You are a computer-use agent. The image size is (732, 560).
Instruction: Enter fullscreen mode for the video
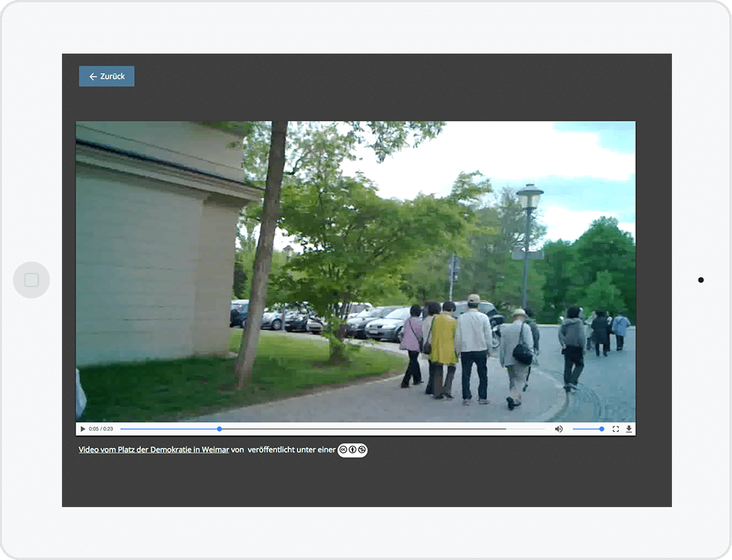click(x=616, y=429)
